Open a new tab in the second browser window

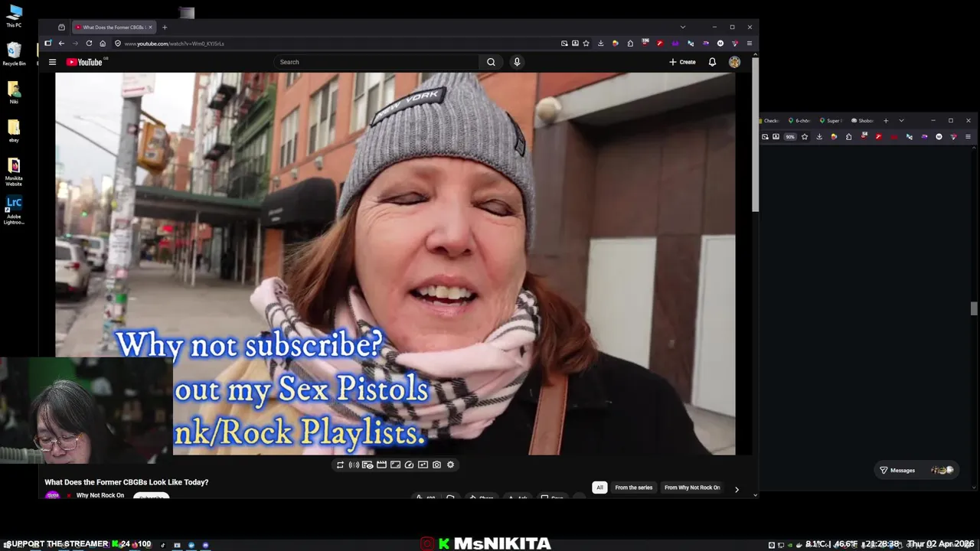point(886,120)
